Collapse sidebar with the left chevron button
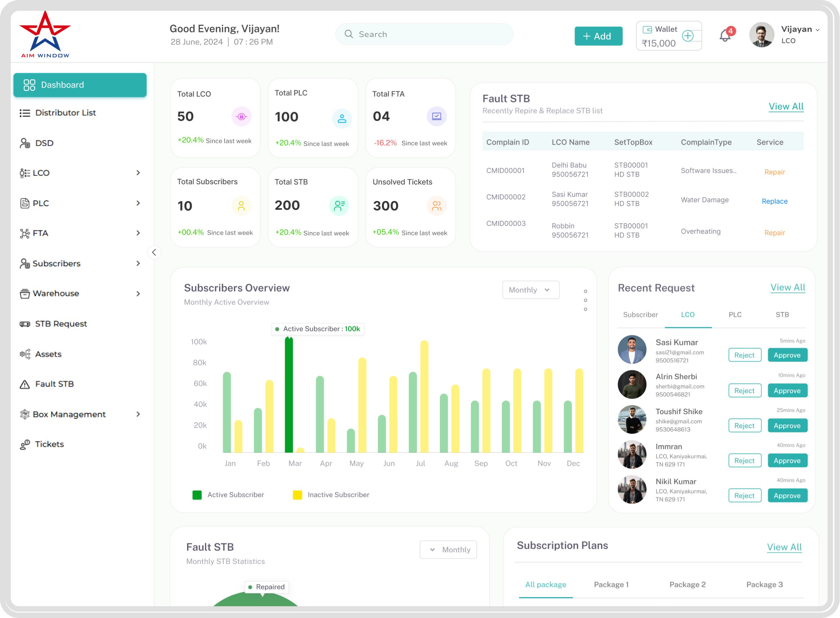Image resolution: width=840 pixels, height=618 pixels. click(x=154, y=253)
